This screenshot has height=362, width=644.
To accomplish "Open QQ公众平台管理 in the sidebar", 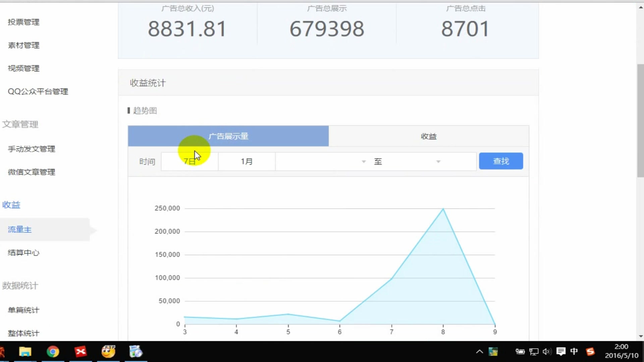I will (38, 92).
